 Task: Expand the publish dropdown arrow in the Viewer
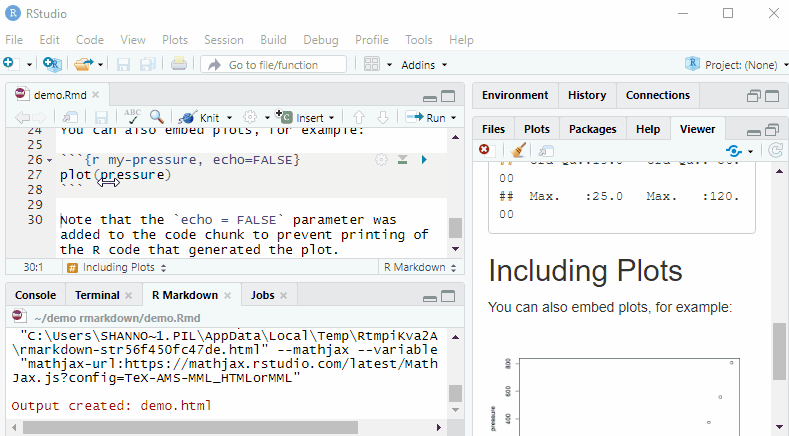click(x=750, y=151)
